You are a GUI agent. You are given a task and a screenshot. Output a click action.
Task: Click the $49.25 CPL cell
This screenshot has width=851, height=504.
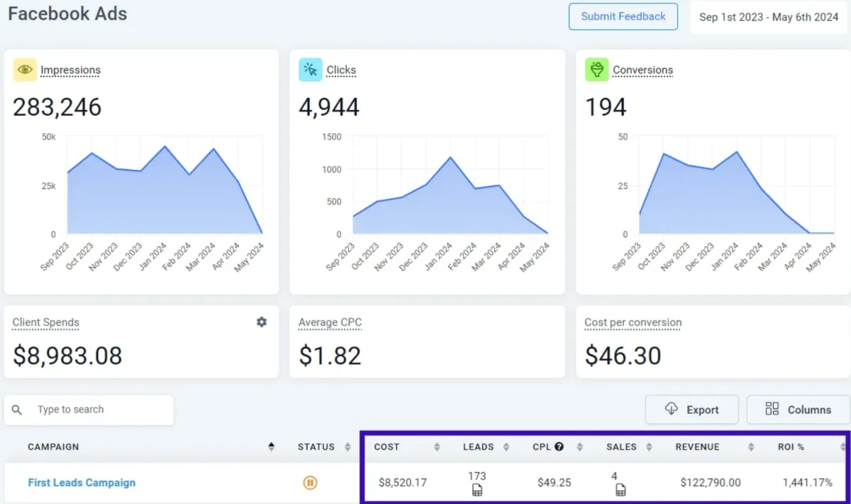(555, 483)
